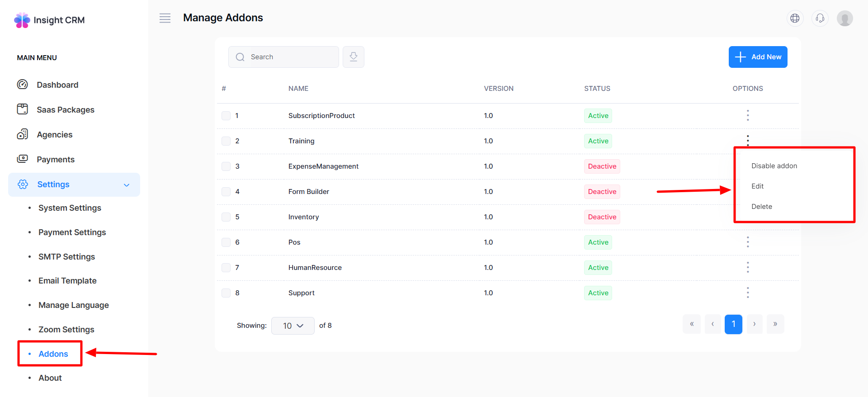
Task: Check the SubscriptionProduct row checkbox
Action: [x=226, y=116]
